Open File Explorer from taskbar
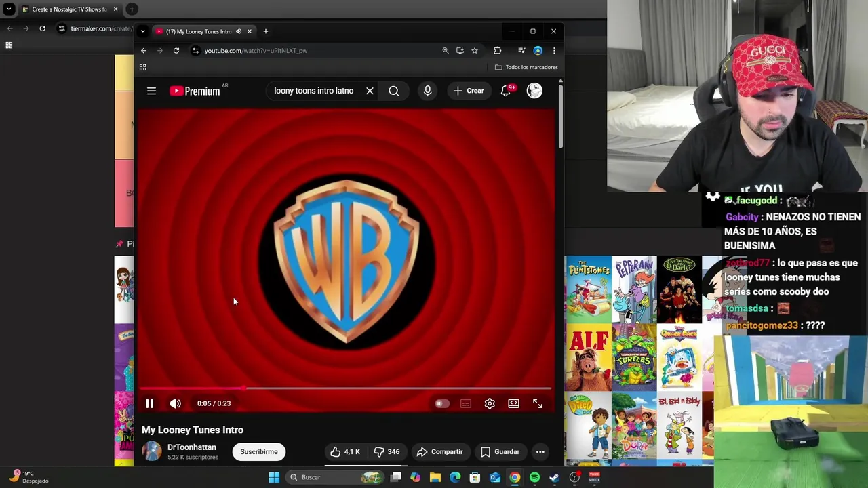Screen dimensions: 868x488 tap(435, 477)
